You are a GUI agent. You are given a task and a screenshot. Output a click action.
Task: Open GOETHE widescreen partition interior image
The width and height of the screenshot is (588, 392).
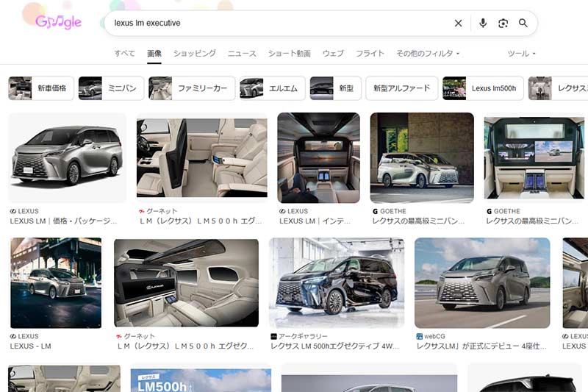534,157
